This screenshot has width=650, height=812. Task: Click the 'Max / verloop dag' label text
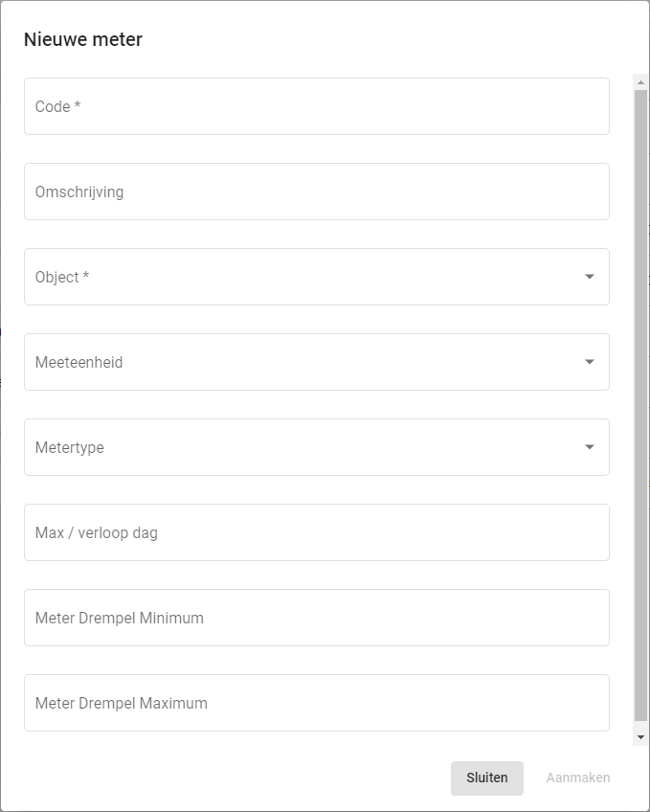pyautogui.click(x=96, y=532)
